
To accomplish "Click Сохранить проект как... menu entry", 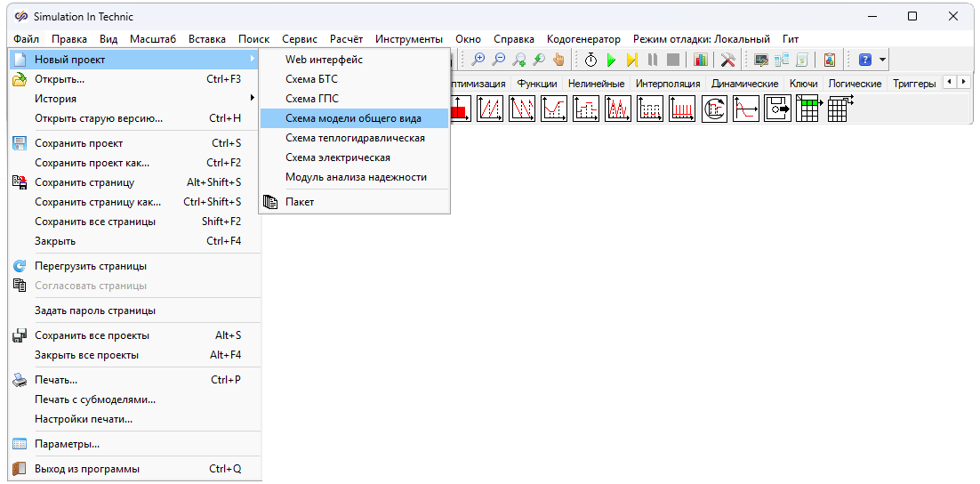I will 92,163.
